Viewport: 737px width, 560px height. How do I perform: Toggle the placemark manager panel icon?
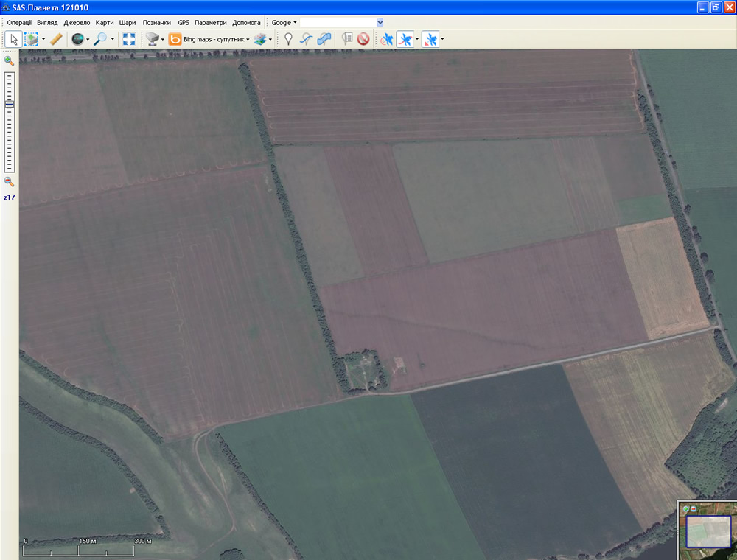click(x=347, y=39)
